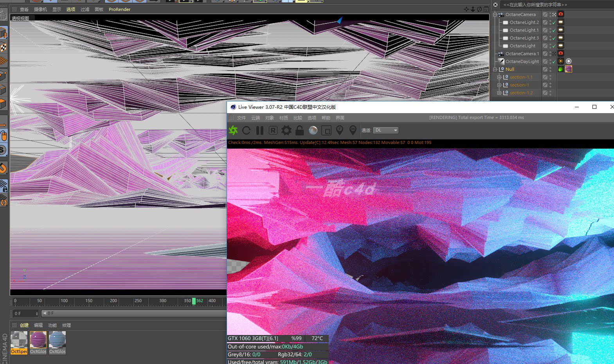Select OctaneLight.1 in object manager
Viewport: 614px width, 364px height.
(524, 30)
